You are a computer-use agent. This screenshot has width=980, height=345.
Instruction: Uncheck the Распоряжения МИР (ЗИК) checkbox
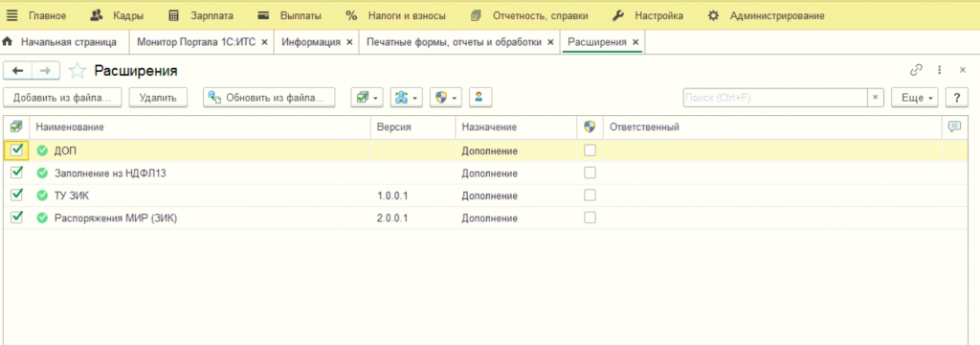[17, 218]
